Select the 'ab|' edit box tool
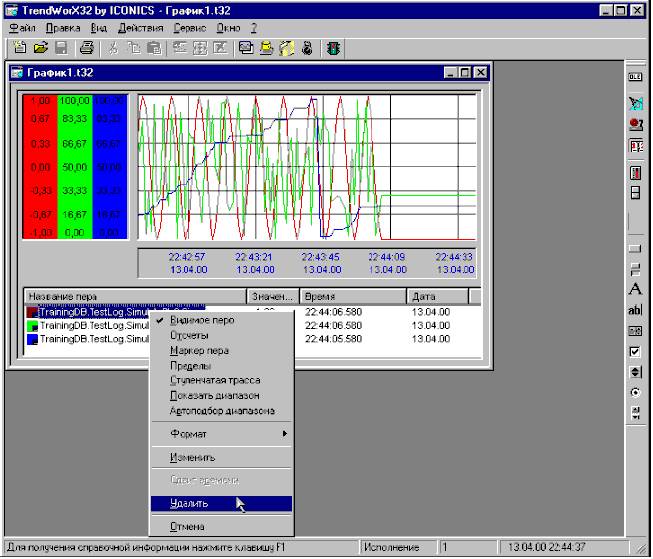Image resolution: width=653 pixels, height=559 pixels. click(635, 310)
